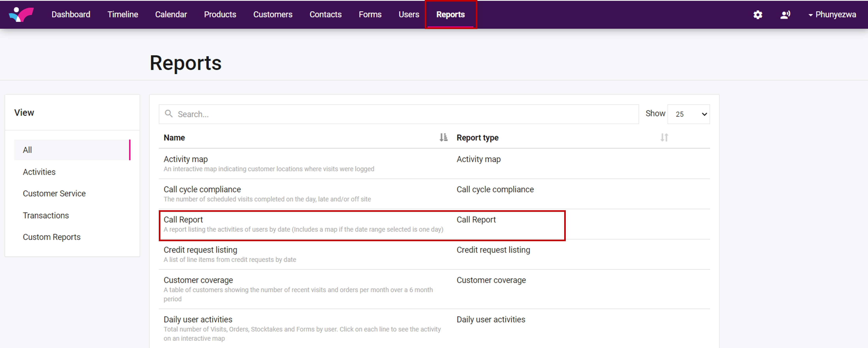This screenshot has width=868, height=348.
Task: Show Custom Reports view
Action: click(x=51, y=237)
